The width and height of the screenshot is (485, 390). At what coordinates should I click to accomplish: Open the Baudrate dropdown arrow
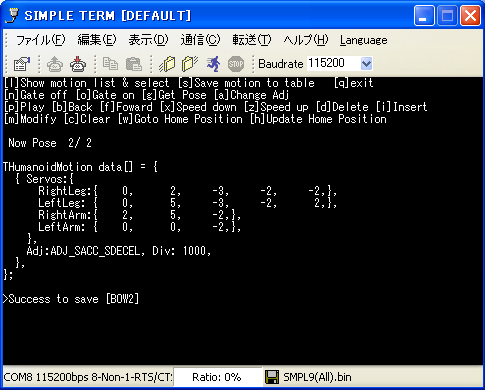pos(366,63)
